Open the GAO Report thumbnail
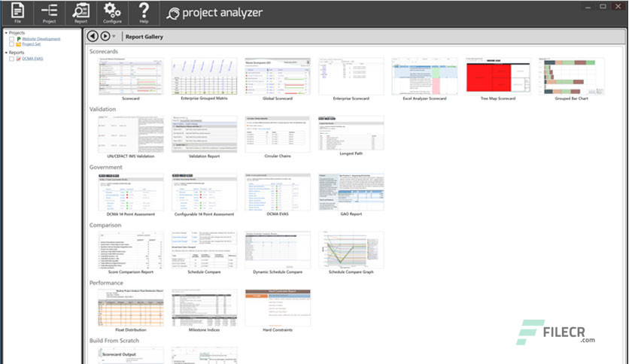 [x=351, y=192]
